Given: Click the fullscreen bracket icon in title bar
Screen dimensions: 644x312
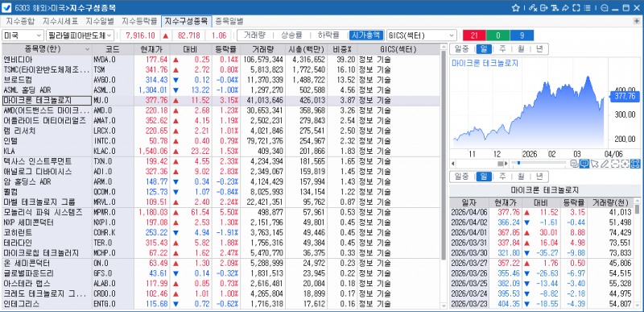Looking at the screenshot, I should (x=576, y=8).
